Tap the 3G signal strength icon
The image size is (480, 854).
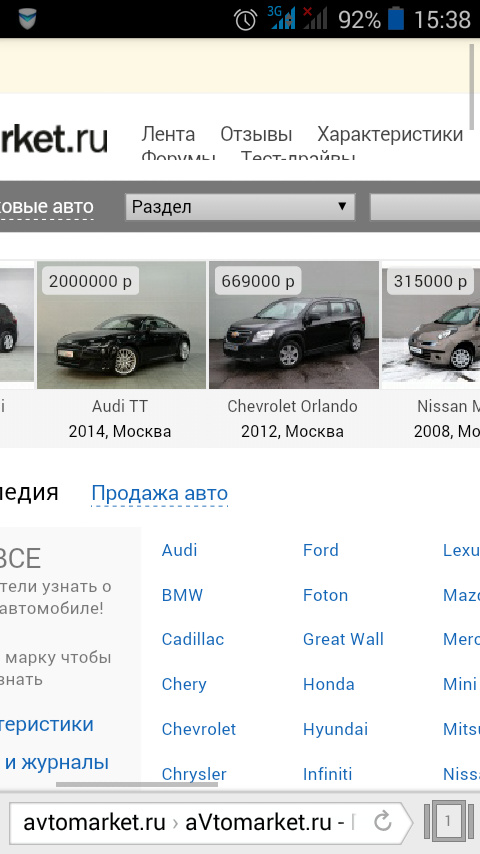coord(281,17)
